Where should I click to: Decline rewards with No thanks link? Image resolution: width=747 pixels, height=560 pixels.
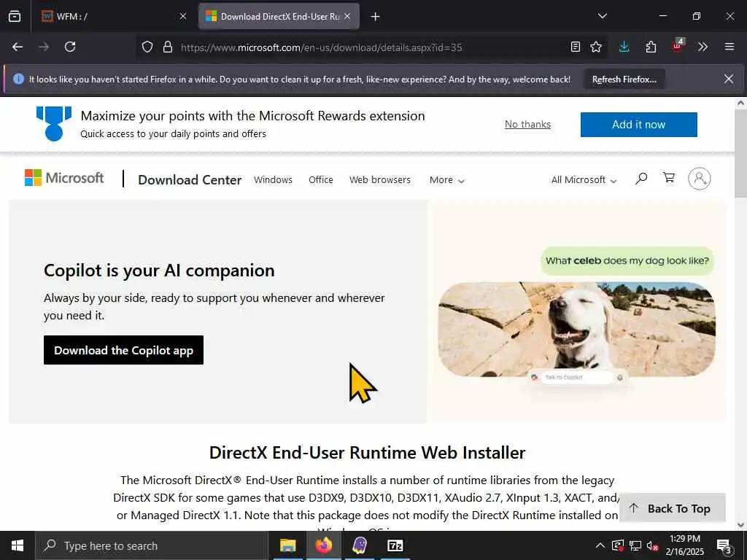pos(527,124)
